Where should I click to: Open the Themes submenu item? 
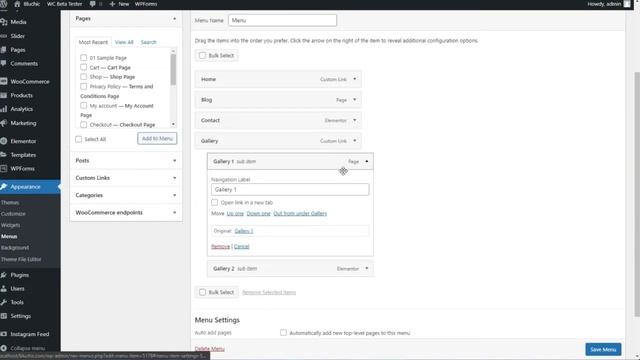click(10, 202)
